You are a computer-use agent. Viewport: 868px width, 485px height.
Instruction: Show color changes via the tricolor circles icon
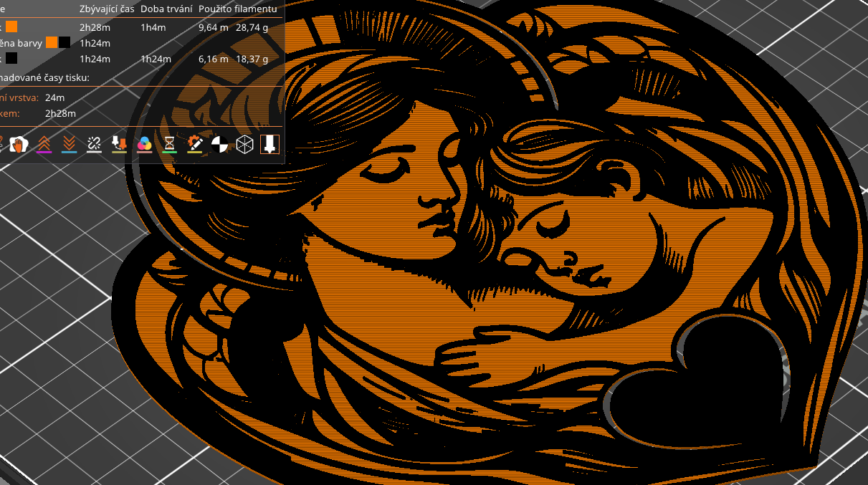pyautogui.click(x=144, y=143)
